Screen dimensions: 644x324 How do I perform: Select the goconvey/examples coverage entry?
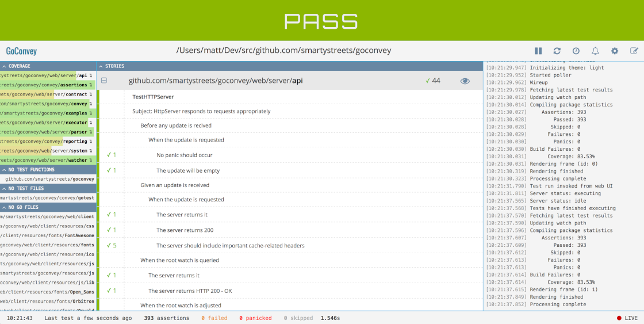point(44,113)
